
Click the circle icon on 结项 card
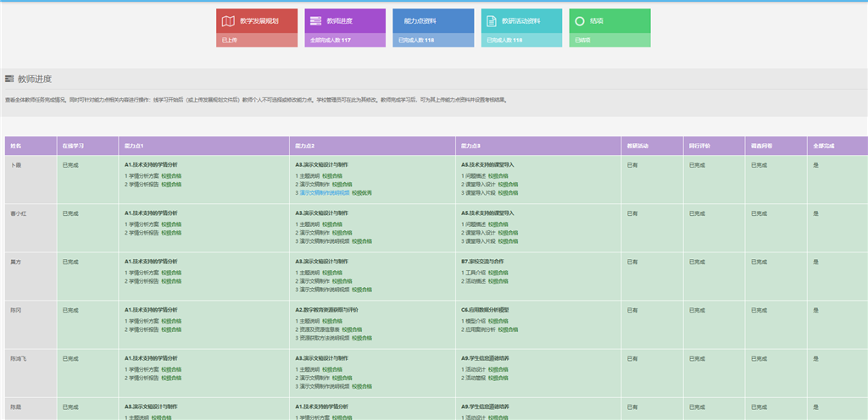(x=580, y=21)
